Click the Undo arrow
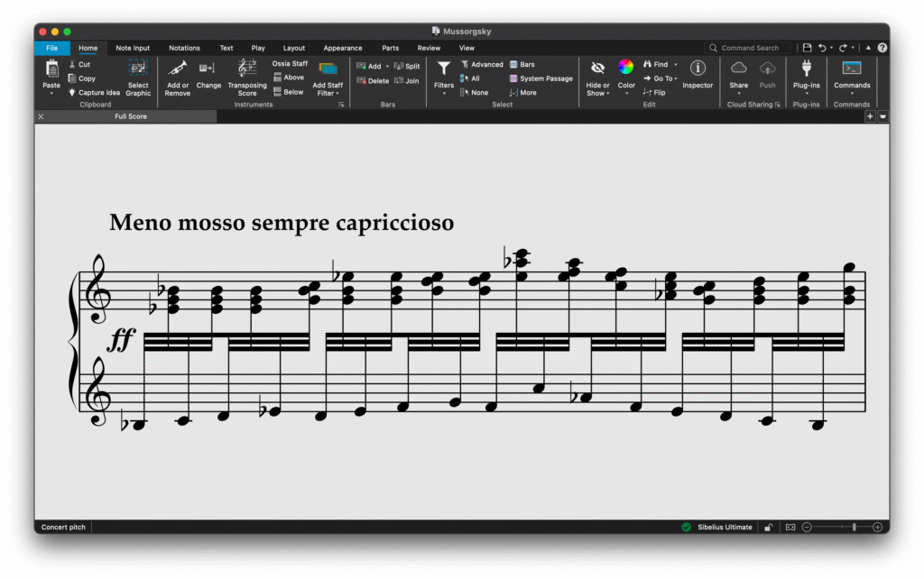Image resolution: width=924 pixels, height=579 pixels. (x=822, y=48)
